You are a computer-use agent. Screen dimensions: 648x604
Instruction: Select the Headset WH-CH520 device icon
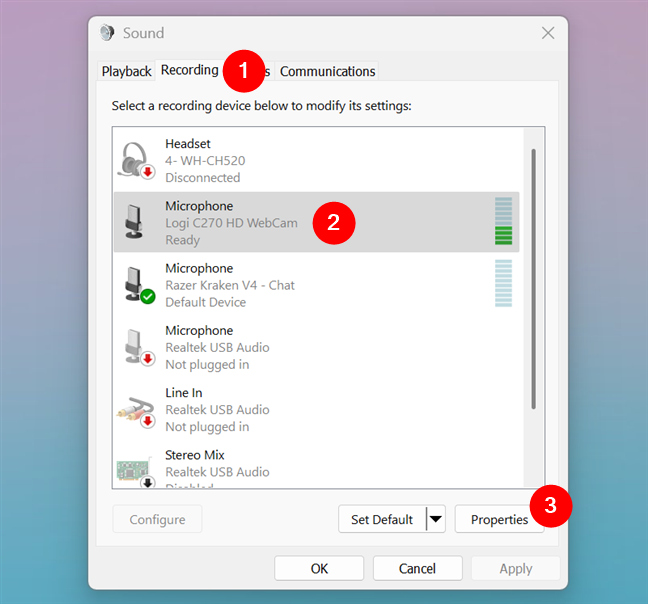[136, 160]
